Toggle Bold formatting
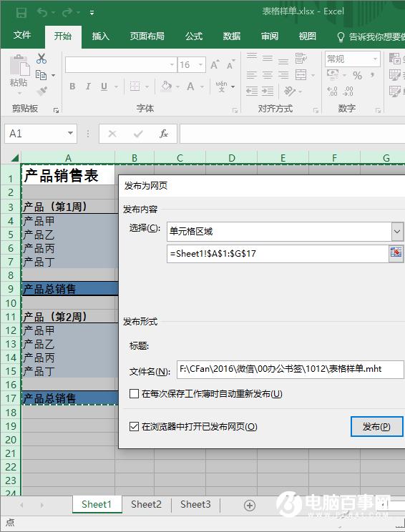This screenshot has height=532, width=405. click(72, 87)
